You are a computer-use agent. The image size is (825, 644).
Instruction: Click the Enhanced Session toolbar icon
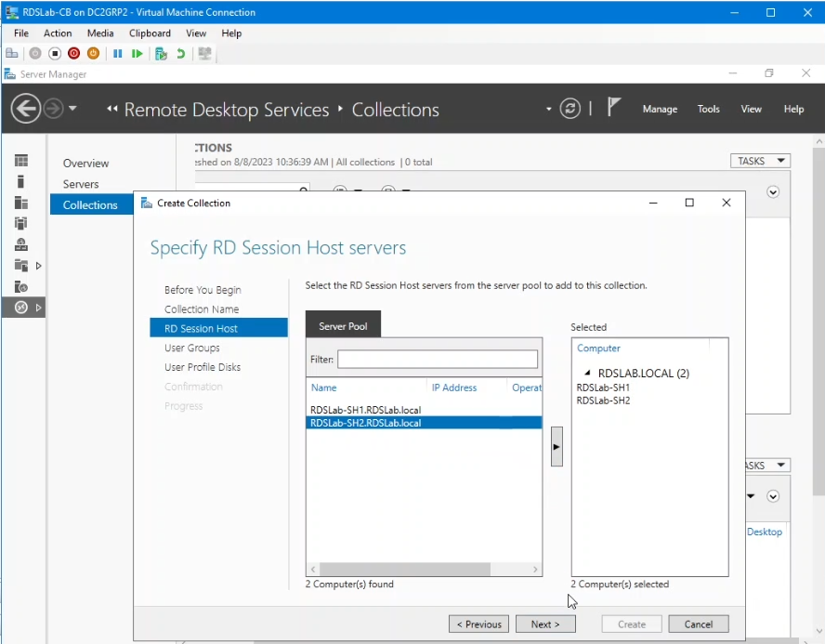click(204, 53)
